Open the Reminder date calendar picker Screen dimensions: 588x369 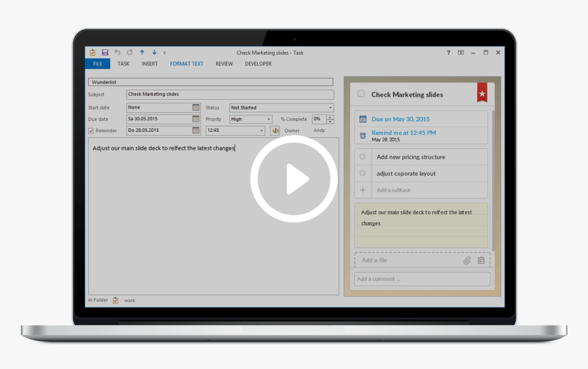click(196, 131)
